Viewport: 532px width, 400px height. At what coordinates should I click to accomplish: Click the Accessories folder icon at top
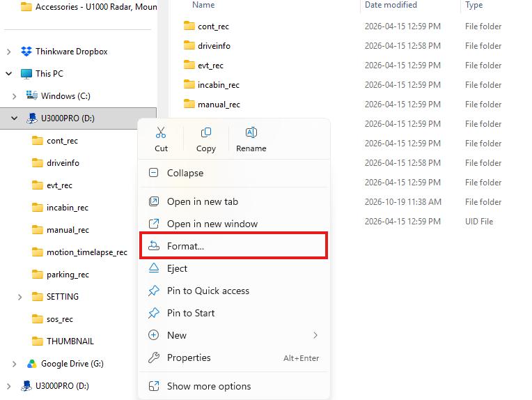tap(26, 7)
